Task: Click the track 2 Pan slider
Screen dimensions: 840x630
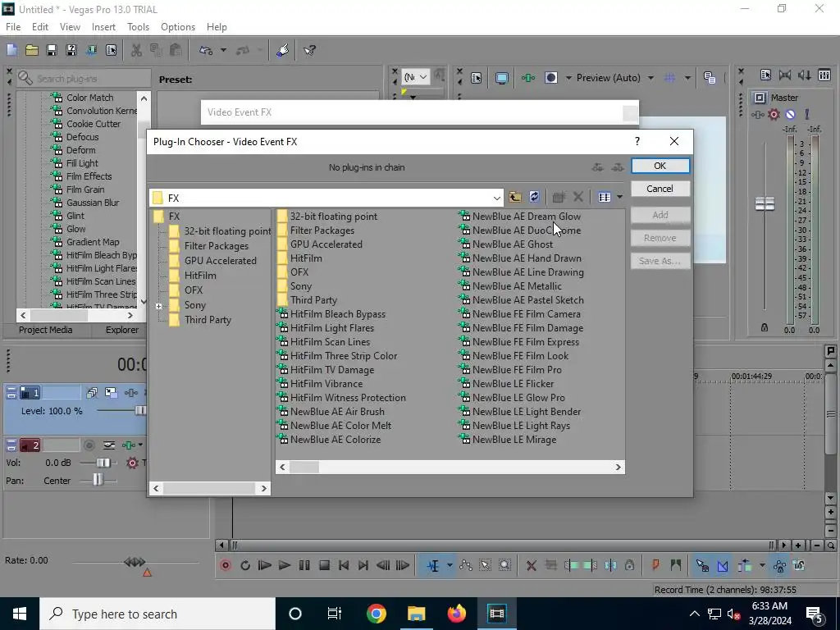Action: [x=98, y=480]
